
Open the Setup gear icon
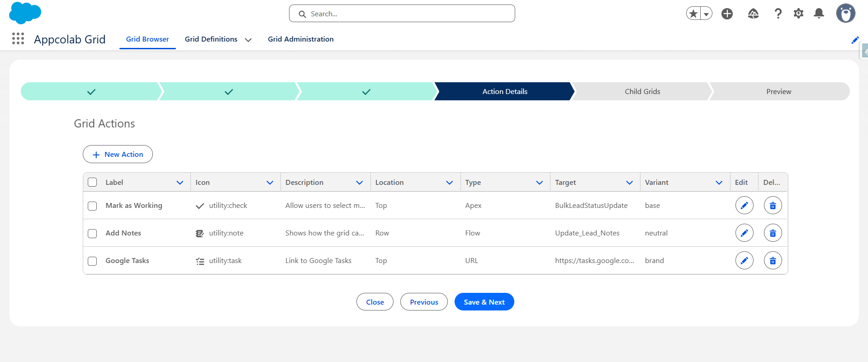[x=799, y=14]
